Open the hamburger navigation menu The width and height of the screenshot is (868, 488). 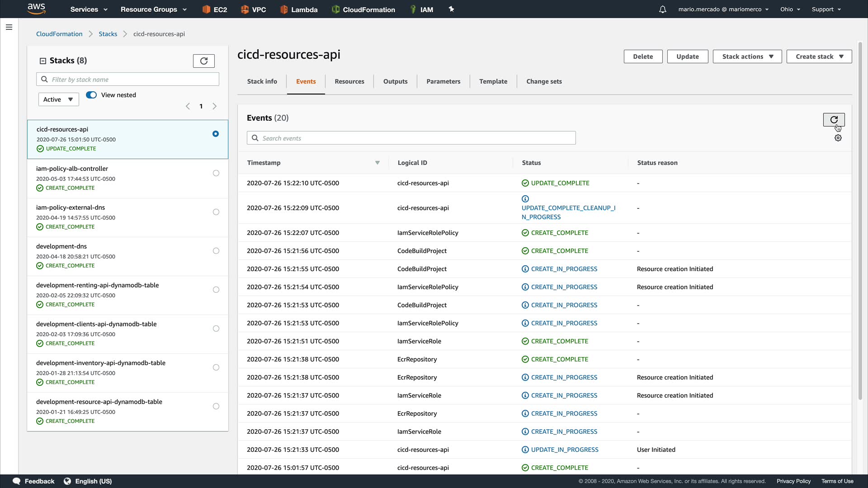click(x=9, y=27)
